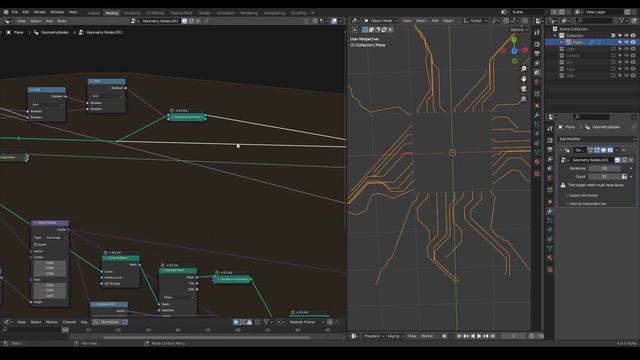Viewport: 640px width, 360px height.
Task: Open Render properties tab icon
Action: click(550, 140)
